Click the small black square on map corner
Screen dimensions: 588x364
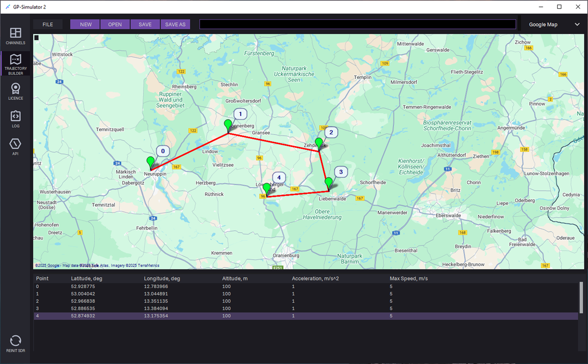pyautogui.click(x=37, y=38)
